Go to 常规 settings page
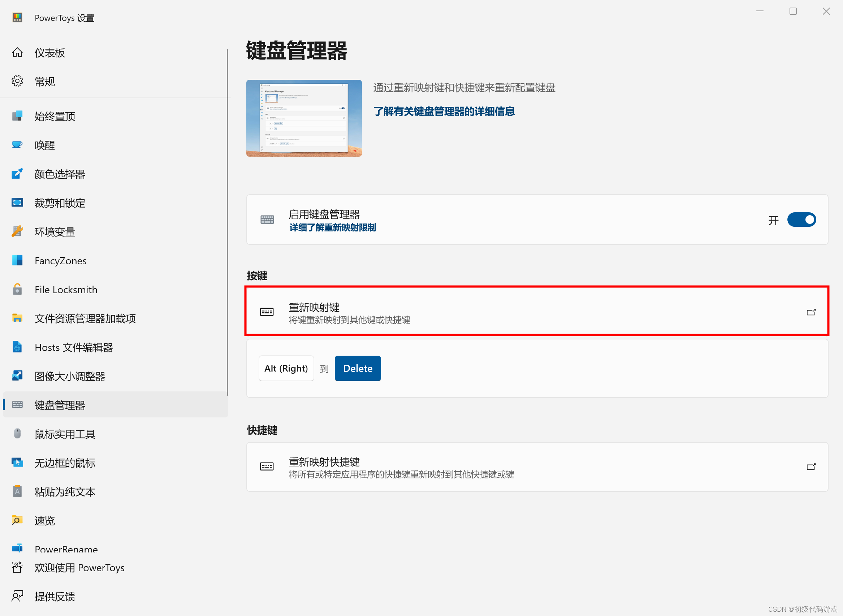The image size is (843, 616). 44,81
